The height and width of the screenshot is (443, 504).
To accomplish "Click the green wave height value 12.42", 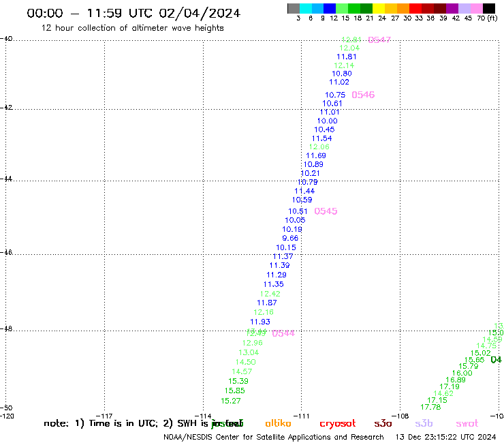I will [270, 294].
